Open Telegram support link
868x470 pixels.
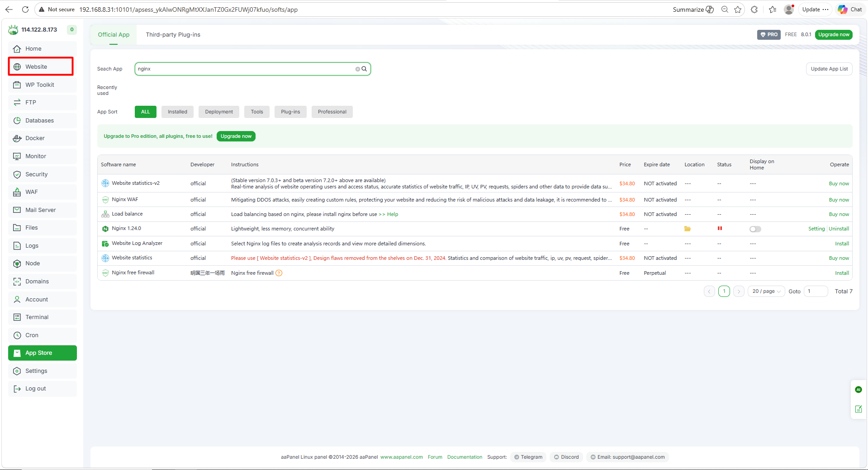click(x=528, y=457)
